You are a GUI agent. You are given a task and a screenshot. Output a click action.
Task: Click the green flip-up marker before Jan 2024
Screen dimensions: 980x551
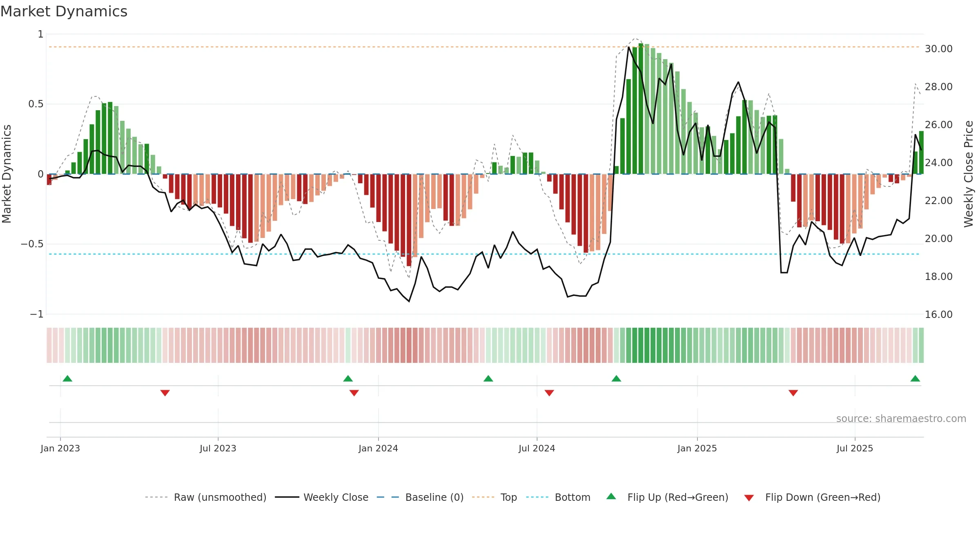[x=348, y=378]
